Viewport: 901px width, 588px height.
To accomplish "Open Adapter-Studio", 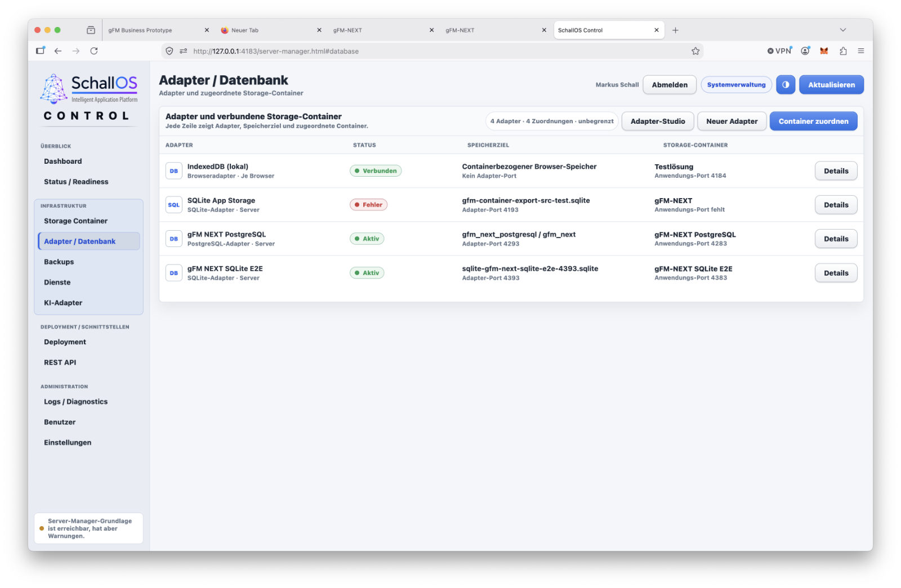I will tap(658, 121).
